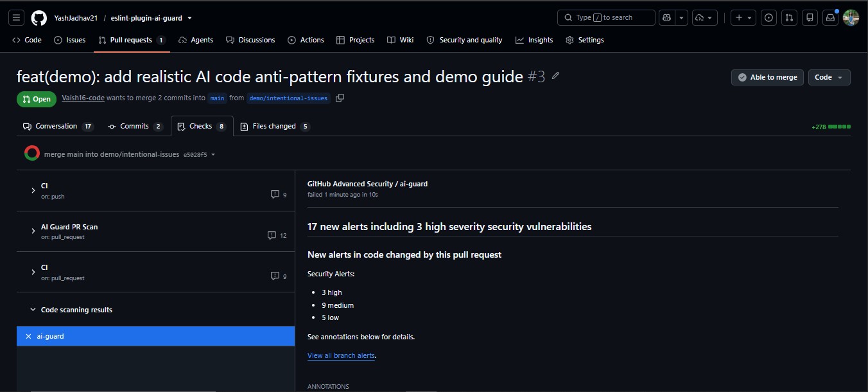Image resolution: width=868 pixels, height=392 pixels.
Task: Open the repository switcher dropdown arrow
Action: [189, 18]
